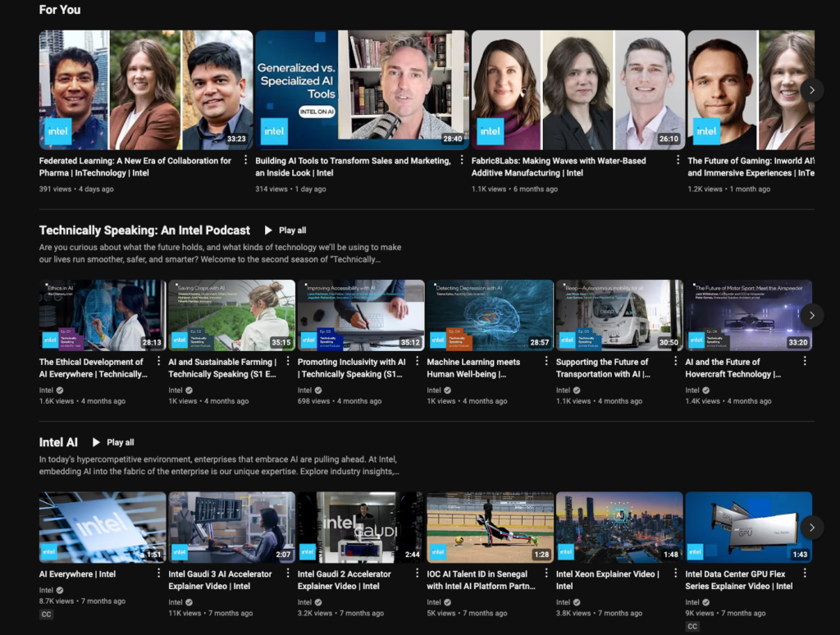Viewport: 840px width, 635px height.
Task: Click '391 views • 4 days ago' text
Action: (x=76, y=190)
